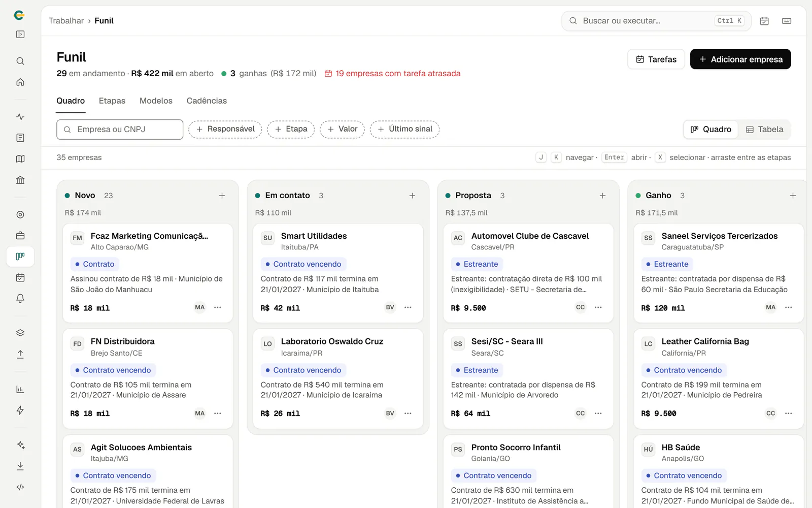
Task: Add a card to the Em contato column
Action: point(412,196)
